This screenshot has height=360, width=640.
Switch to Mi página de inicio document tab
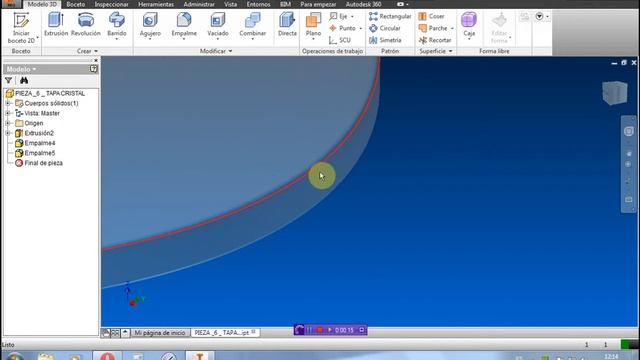coord(160,333)
